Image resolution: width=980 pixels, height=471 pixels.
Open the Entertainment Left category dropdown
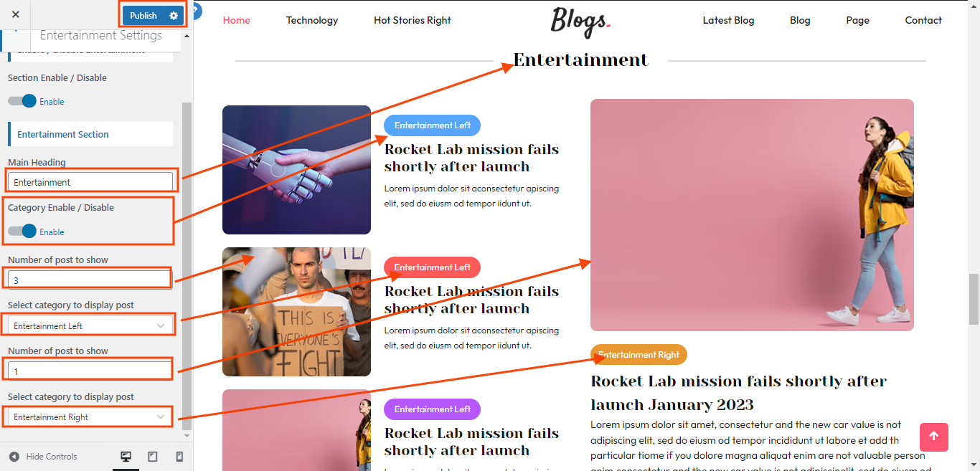pos(90,325)
